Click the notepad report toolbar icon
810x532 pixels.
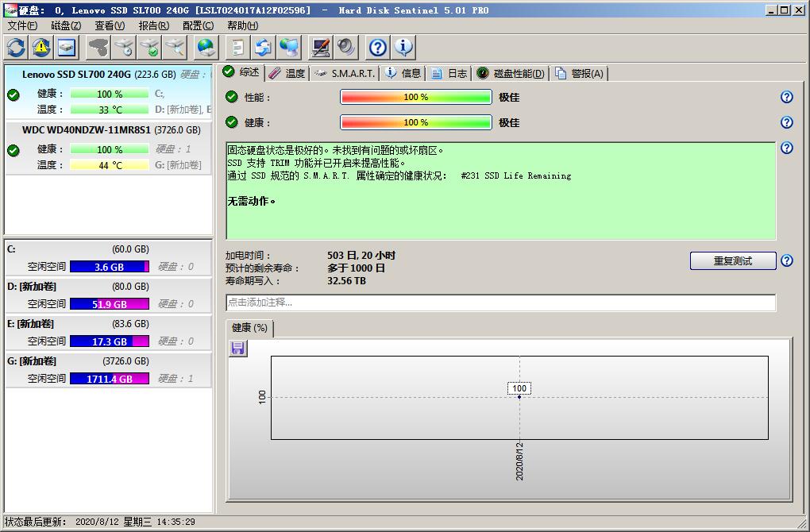point(237,48)
